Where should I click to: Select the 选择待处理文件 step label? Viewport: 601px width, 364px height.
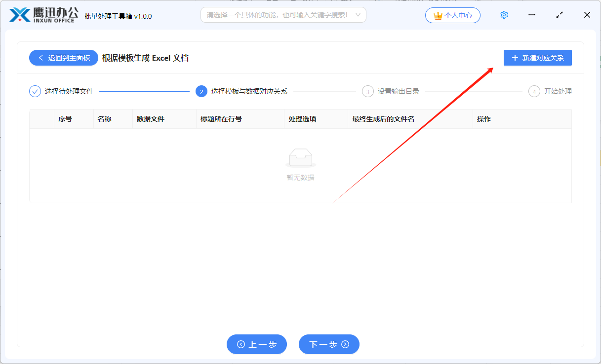coord(69,91)
